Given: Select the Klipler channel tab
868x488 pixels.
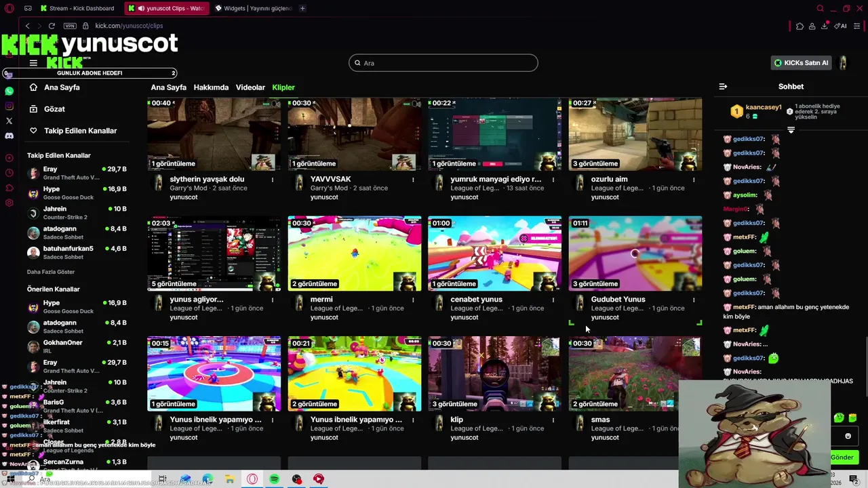Looking at the screenshot, I should (283, 87).
